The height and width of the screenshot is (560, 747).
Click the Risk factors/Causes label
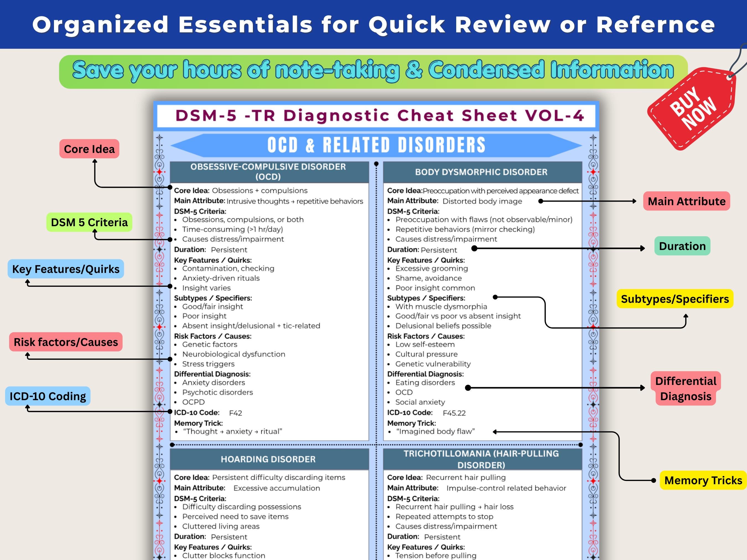point(66,342)
